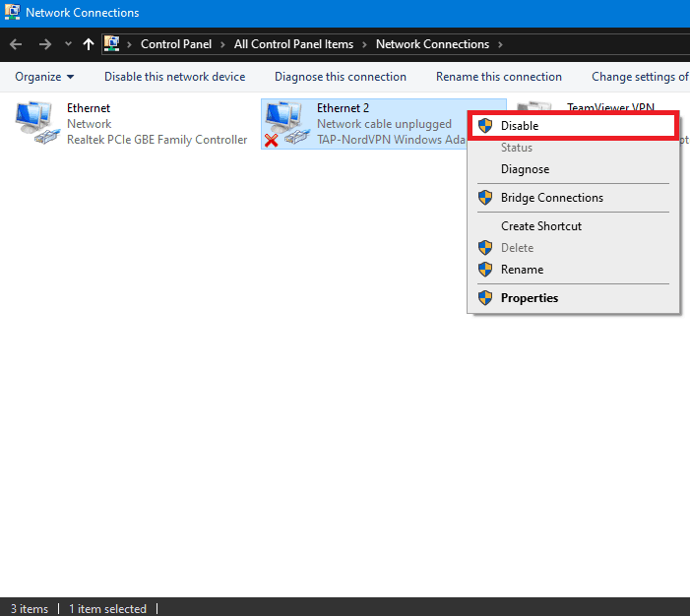Expand chevron after Control Panel breadcrumb
Screen dimensions: 690x616
pyautogui.click(x=223, y=44)
